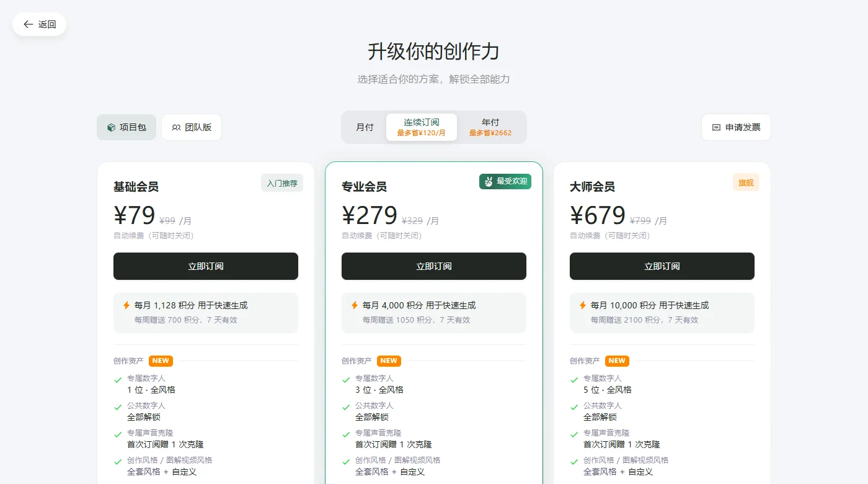This screenshot has height=484, width=868.
Task: Click the crossed-out ¥99 original price
Action: pos(167,220)
